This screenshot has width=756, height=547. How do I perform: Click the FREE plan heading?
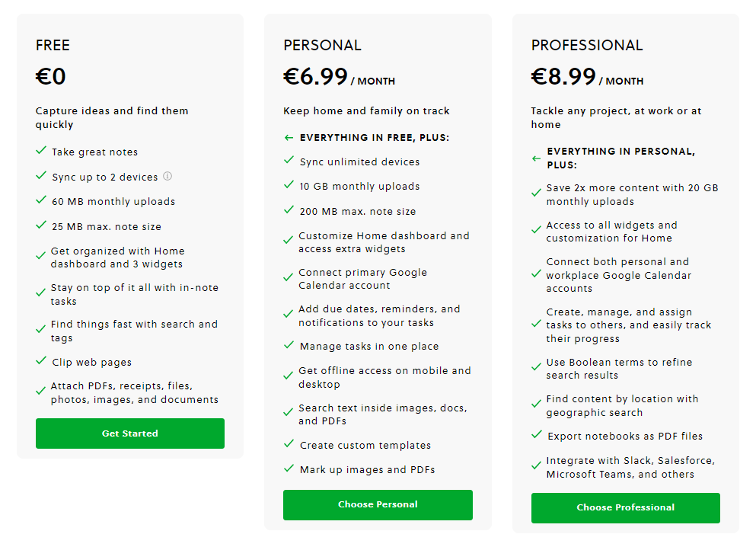[x=52, y=46]
